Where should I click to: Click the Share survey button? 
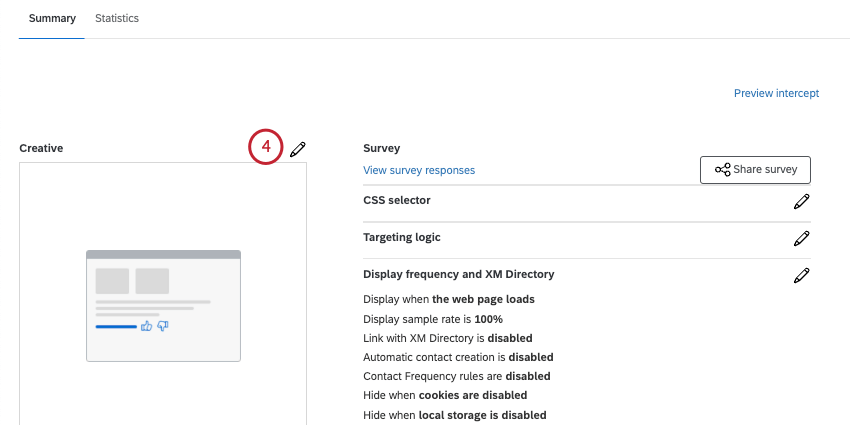pyautogui.click(x=755, y=170)
